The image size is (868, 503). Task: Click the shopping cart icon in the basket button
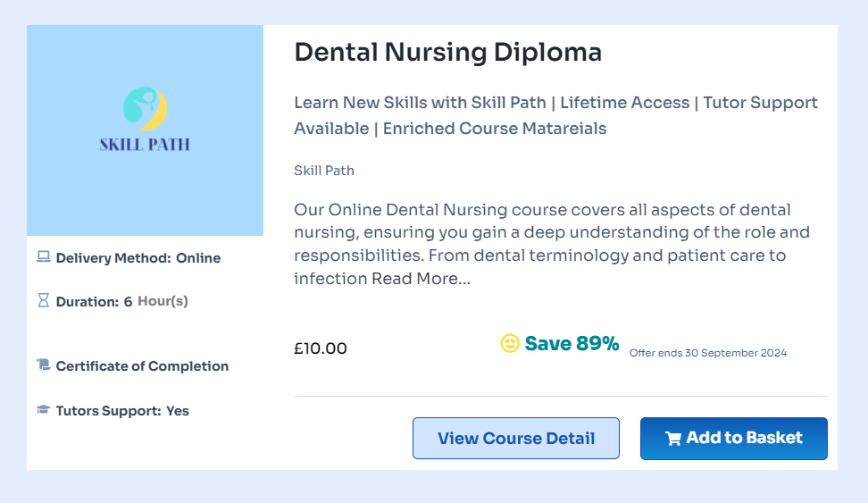tap(673, 439)
